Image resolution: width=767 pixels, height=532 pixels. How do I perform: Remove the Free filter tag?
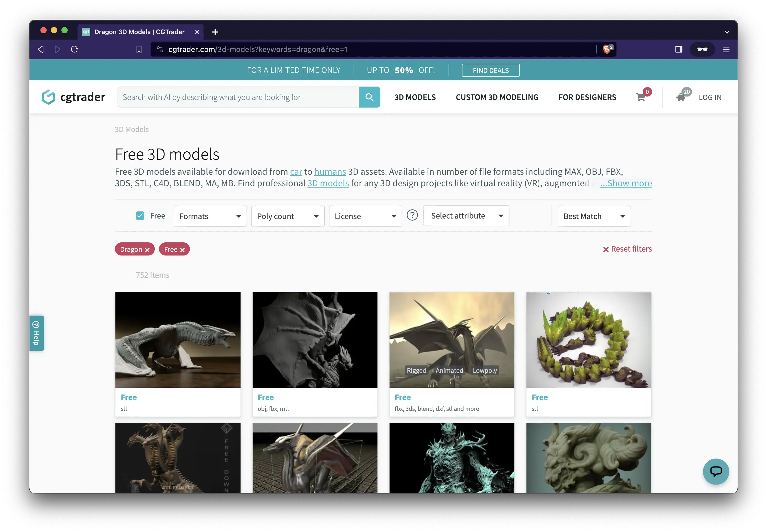(x=182, y=250)
